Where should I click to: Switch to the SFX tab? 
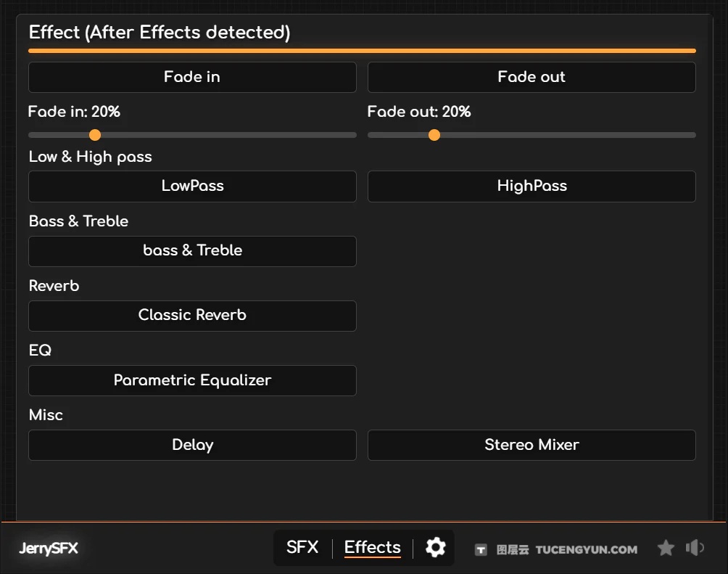click(302, 547)
